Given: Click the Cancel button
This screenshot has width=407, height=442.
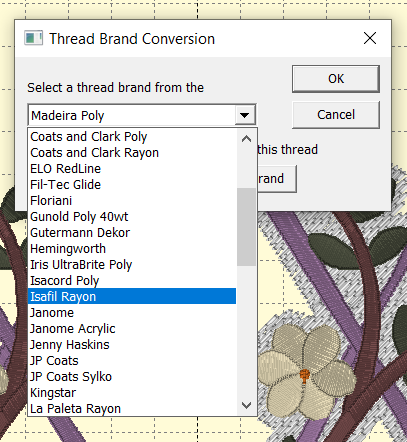Looking at the screenshot, I should [336, 115].
